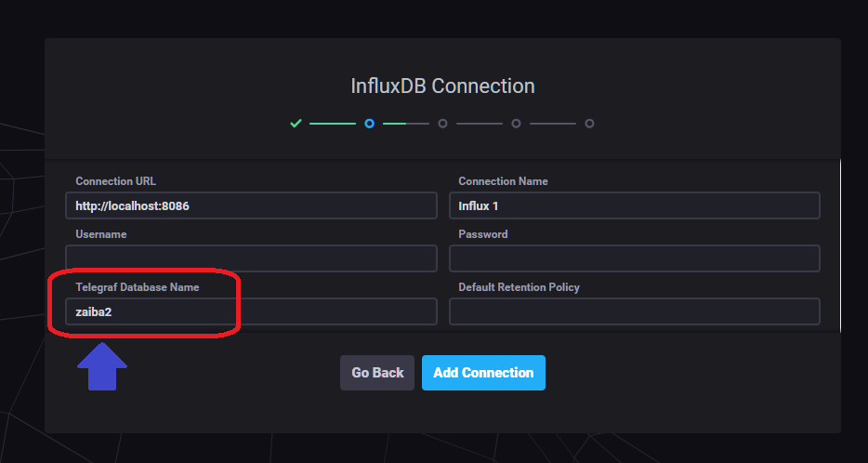868x463 pixels.
Task: Click the form's vertical scrollbar
Action: coord(840,245)
